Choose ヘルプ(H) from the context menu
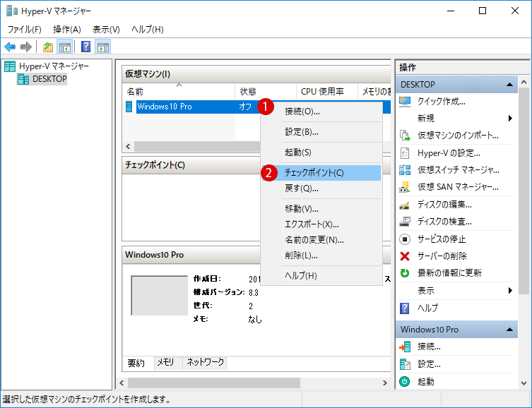 click(x=321, y=276)
